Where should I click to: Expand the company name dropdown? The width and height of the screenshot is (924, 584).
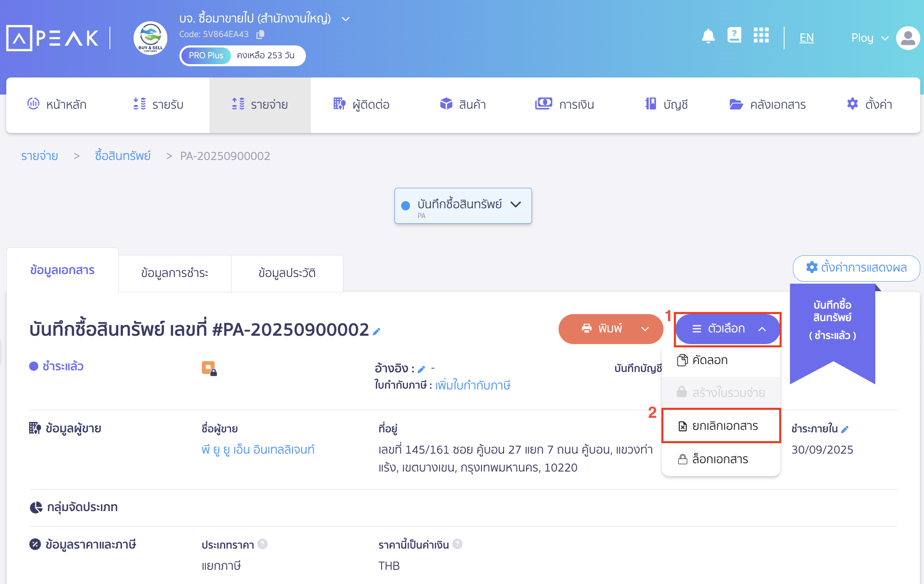(x=345, y=19)
